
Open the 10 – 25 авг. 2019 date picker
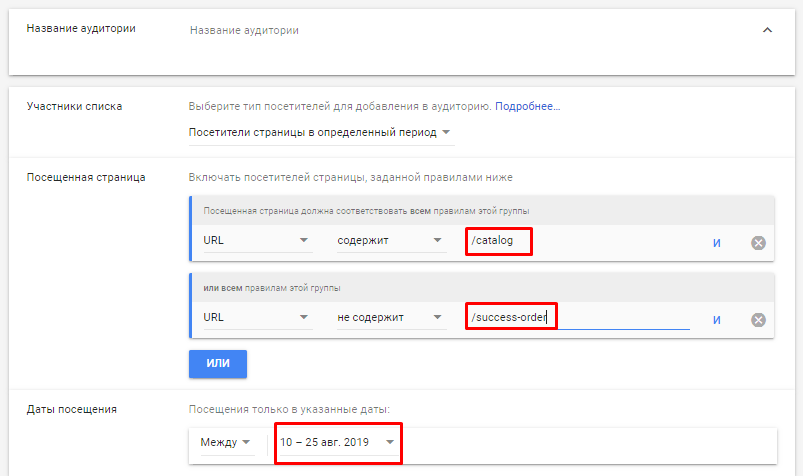click(338, 443)
